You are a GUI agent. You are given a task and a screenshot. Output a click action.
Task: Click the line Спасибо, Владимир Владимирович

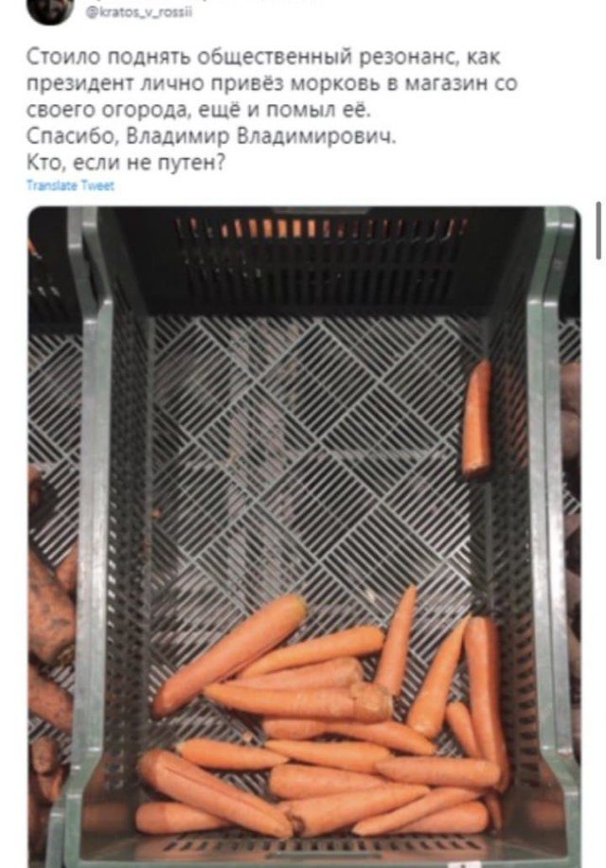coord(211,136)
